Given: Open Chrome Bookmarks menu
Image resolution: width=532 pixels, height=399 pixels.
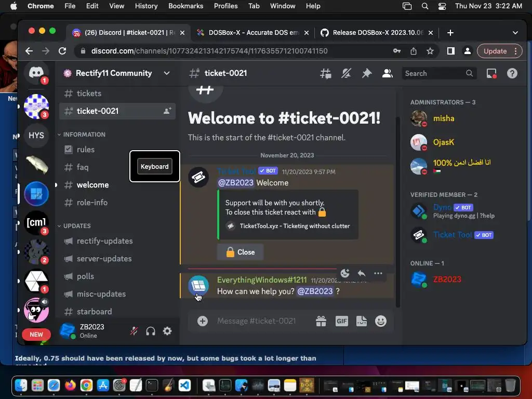Looking at the screenshot, I should pos(185,6).
